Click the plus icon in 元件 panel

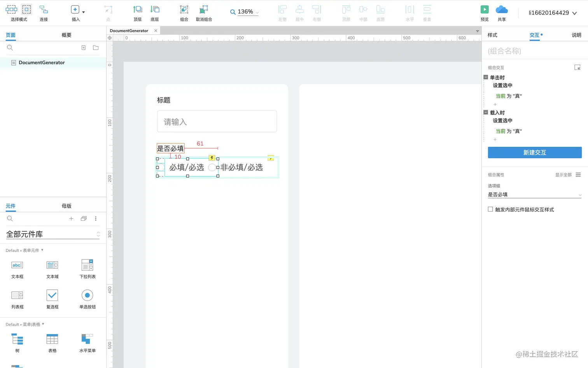71,218
